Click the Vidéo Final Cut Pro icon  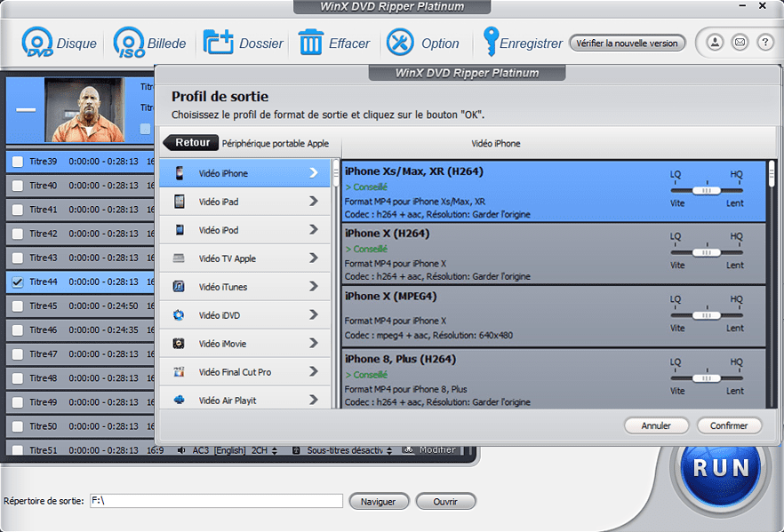tap(179, 371)
